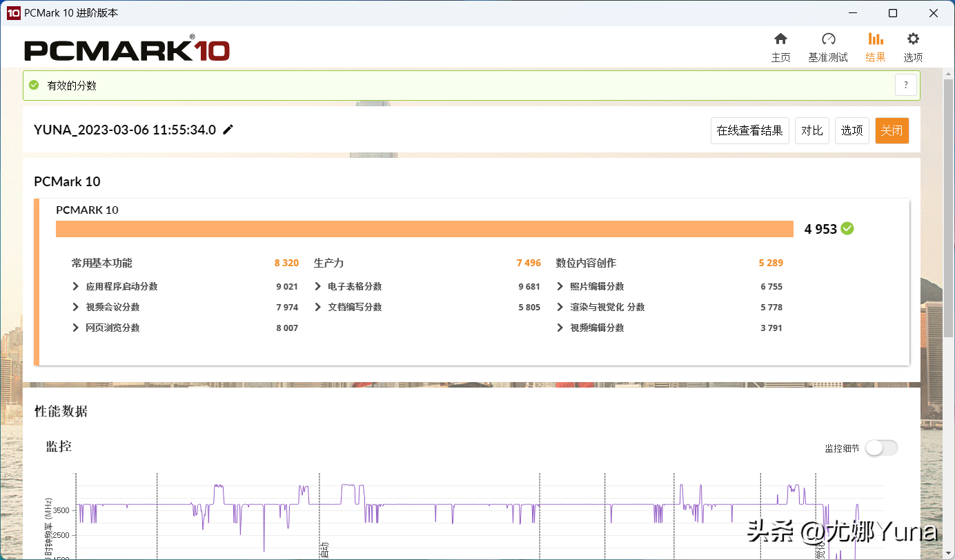This screenshot has height=560, width=955.
Task: Click the 3 791 video editing value
Action: pos(771,328)
